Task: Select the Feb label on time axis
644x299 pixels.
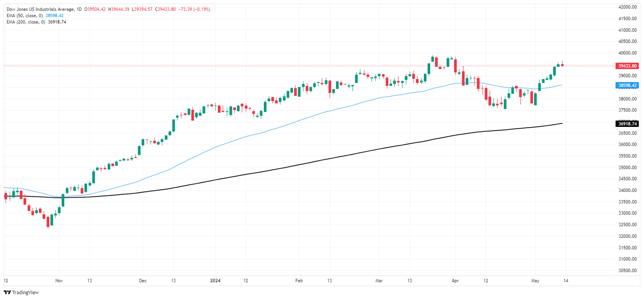Action: [x=298, y=280]
